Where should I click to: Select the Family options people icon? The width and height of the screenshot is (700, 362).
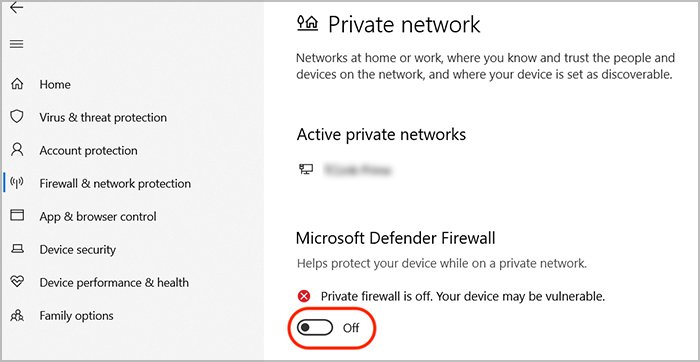click(x=17, y=315)
